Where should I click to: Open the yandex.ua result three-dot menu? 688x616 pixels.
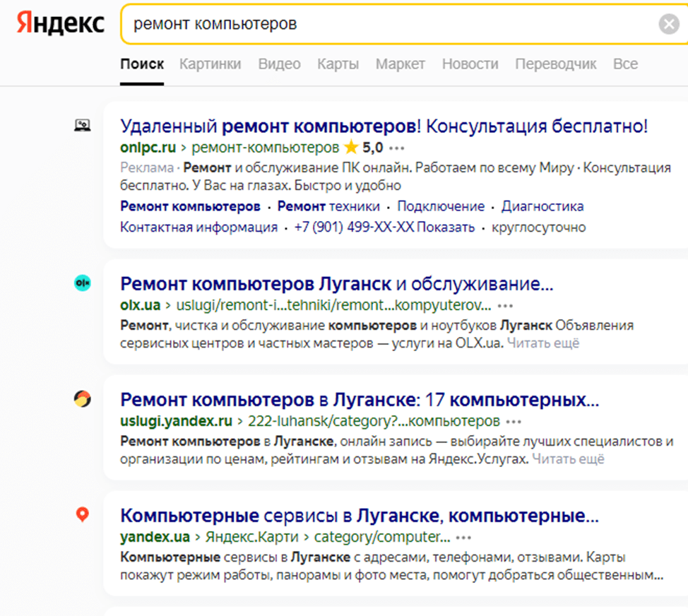tap(463, 538)
